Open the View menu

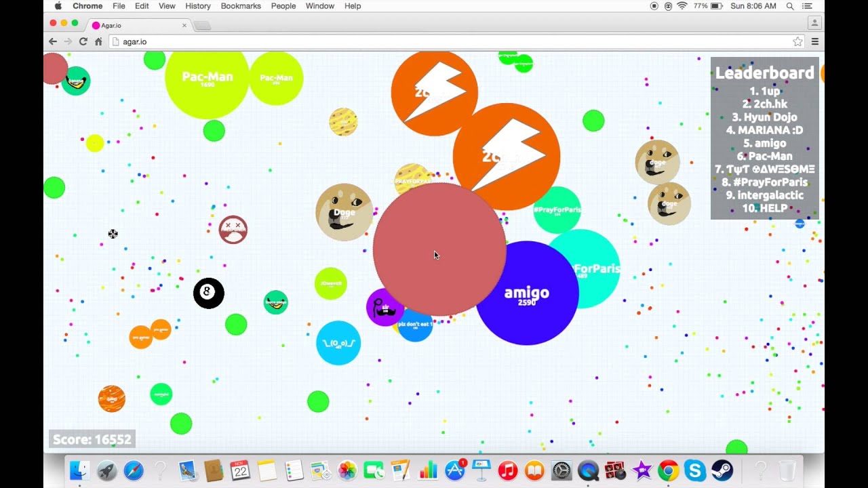167,6
